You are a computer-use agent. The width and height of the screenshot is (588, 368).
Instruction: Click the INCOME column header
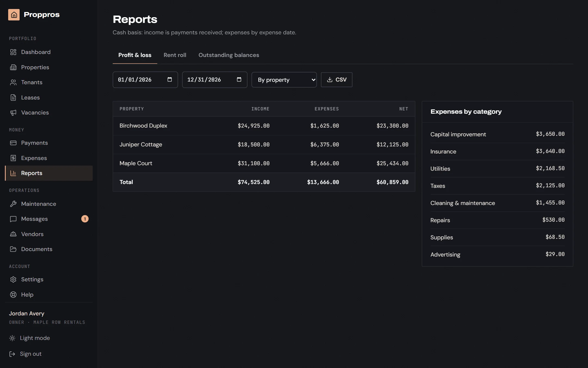click(260, 109)
